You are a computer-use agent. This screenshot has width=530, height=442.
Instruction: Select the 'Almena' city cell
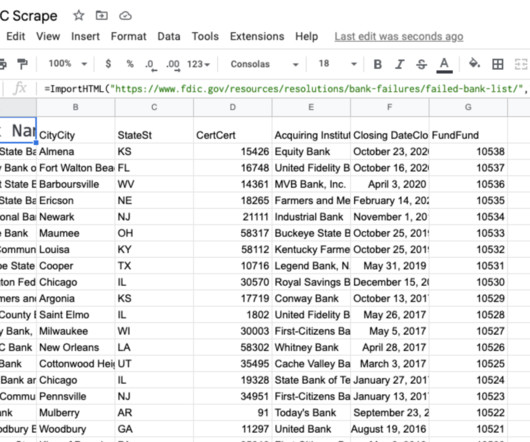[76, 151]
